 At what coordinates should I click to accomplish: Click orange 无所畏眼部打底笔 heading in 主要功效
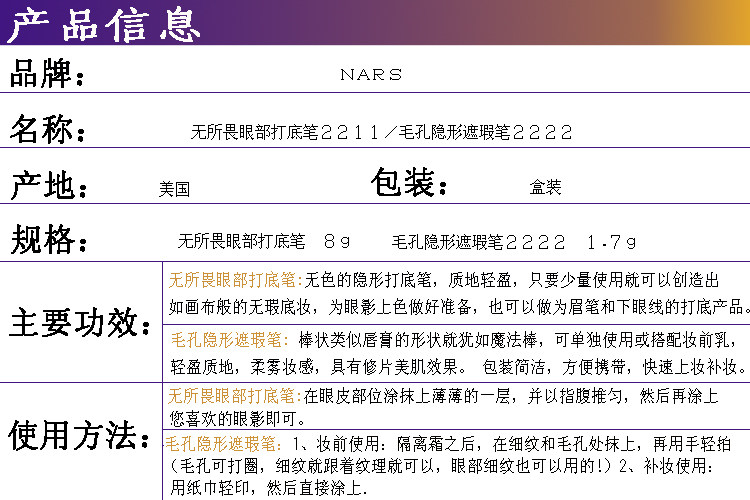(235, 280)
